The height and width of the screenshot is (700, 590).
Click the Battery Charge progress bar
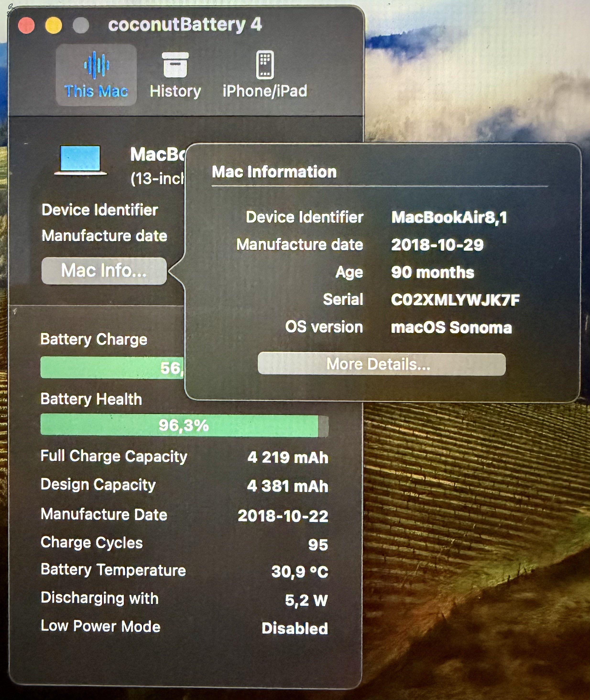(x=112, y=367)
